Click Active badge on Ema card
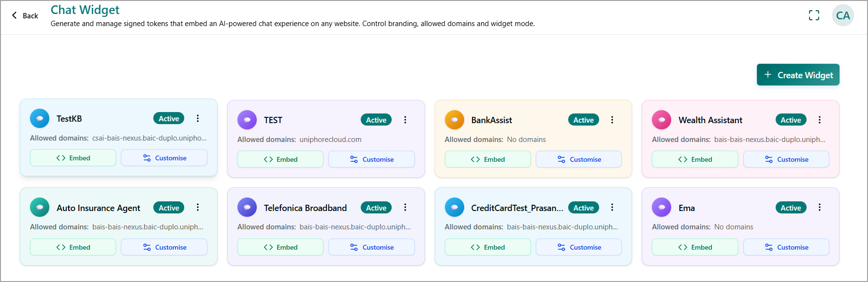 point(791,208)
